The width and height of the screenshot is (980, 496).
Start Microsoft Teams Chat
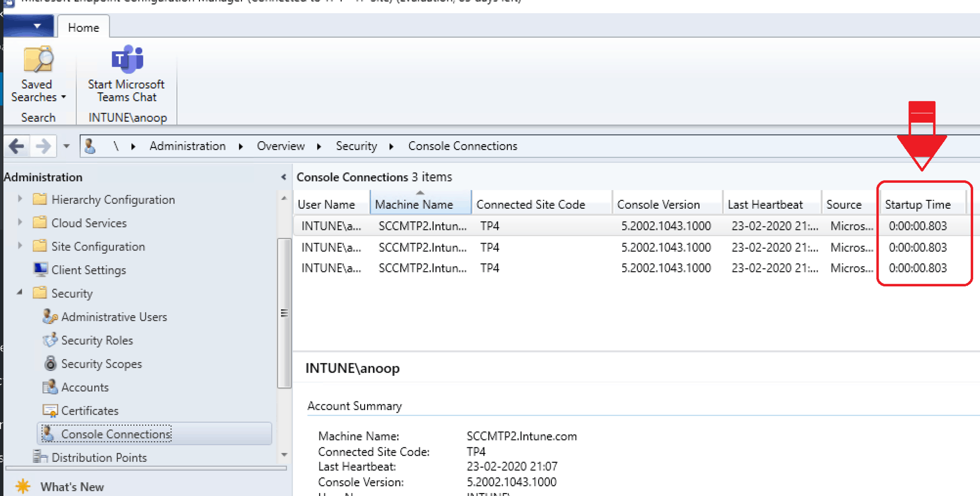[126, 74]
